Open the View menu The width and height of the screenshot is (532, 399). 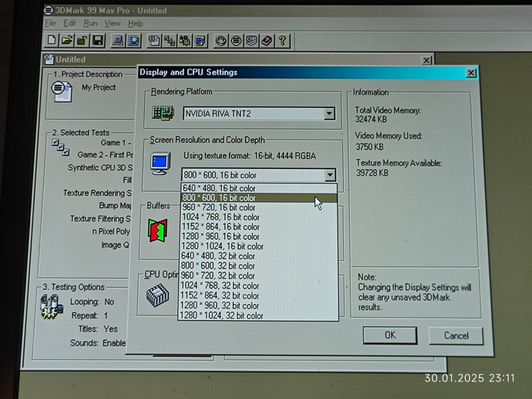tap(112, 24)
